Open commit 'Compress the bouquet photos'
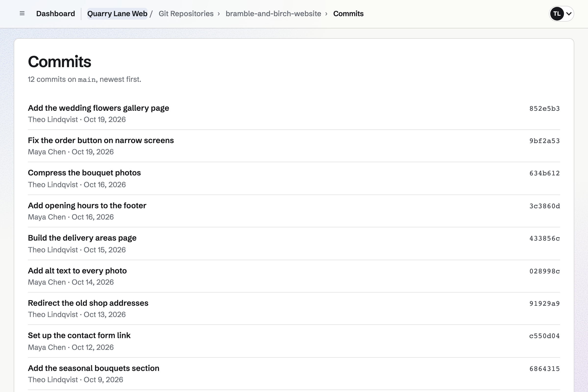This screenshot has height=392, width=588. [x=84, y=173]
